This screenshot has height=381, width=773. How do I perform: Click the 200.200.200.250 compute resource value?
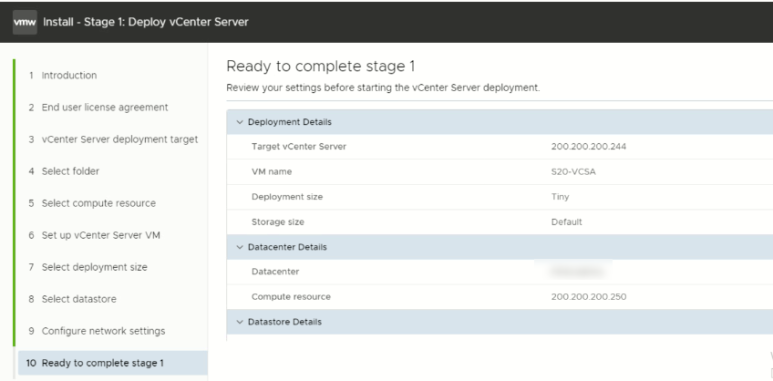click(589, 297)
